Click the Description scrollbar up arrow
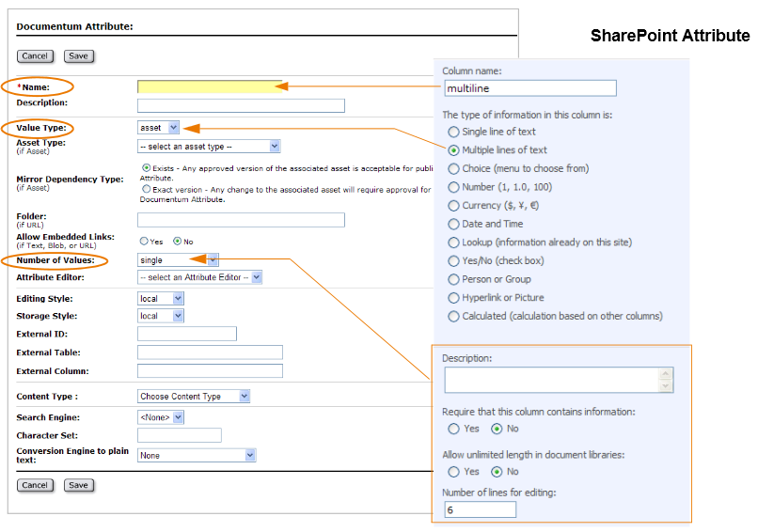This screenshot has width=758, height=532. coord(666,373)
